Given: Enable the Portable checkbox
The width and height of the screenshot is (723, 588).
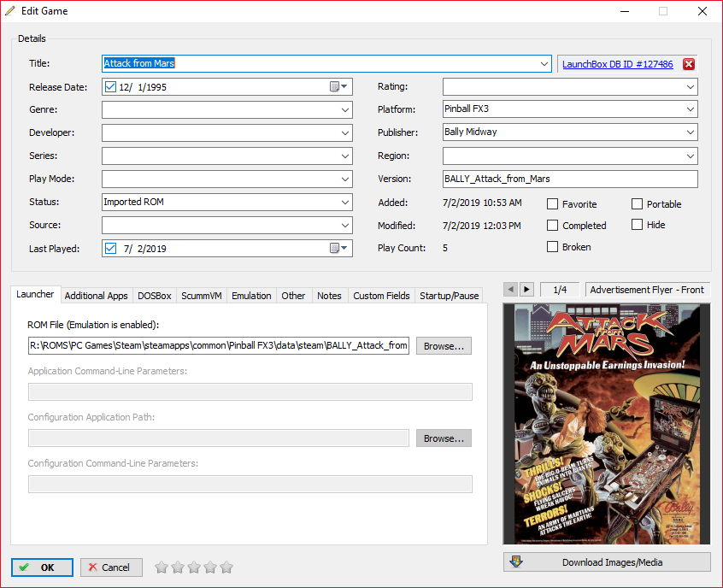Looking at the screenshot, I should coord(637,204).
